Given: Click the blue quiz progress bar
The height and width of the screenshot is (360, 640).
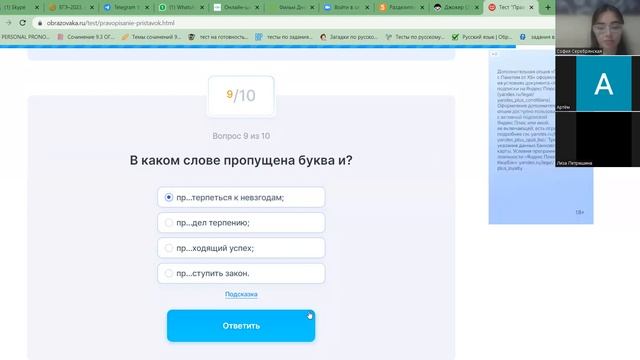Looking at the screenshot, I should pos(258,47).
